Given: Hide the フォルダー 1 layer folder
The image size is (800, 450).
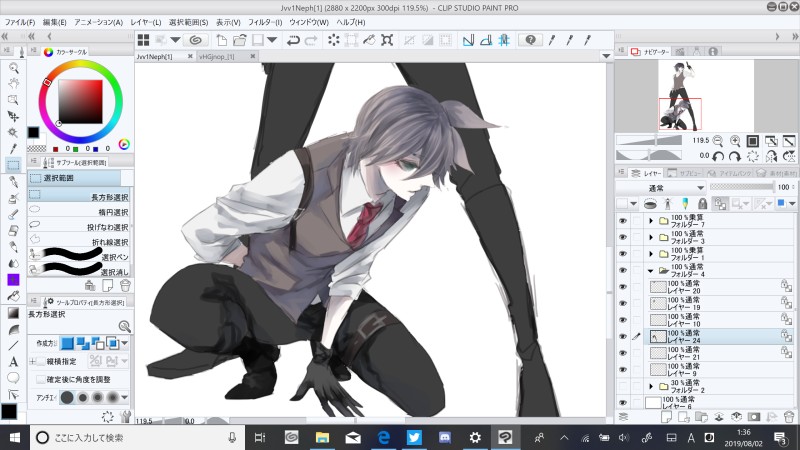Looking at the screenshot, I should coord(622,254).
